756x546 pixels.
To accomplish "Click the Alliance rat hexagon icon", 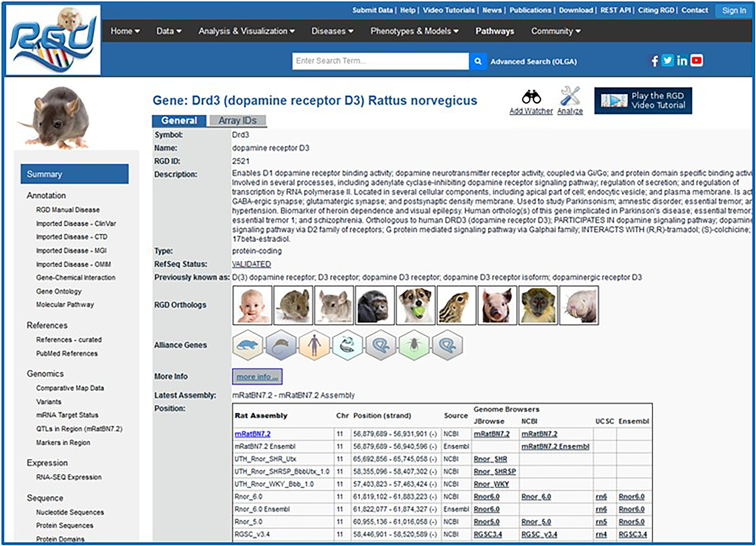I will (248, 345).
